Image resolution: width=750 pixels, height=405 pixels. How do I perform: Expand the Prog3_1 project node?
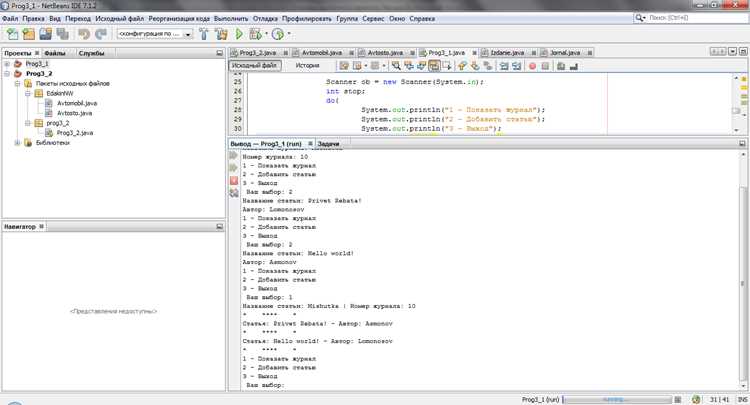pyautogui.click(x=7, y=64)
